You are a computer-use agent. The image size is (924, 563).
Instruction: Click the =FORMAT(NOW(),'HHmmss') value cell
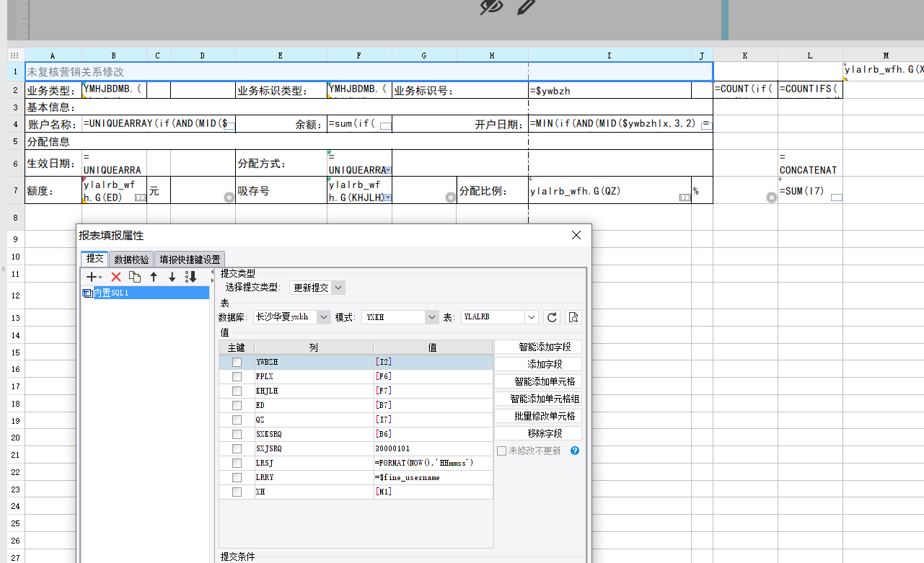(433, 463)
